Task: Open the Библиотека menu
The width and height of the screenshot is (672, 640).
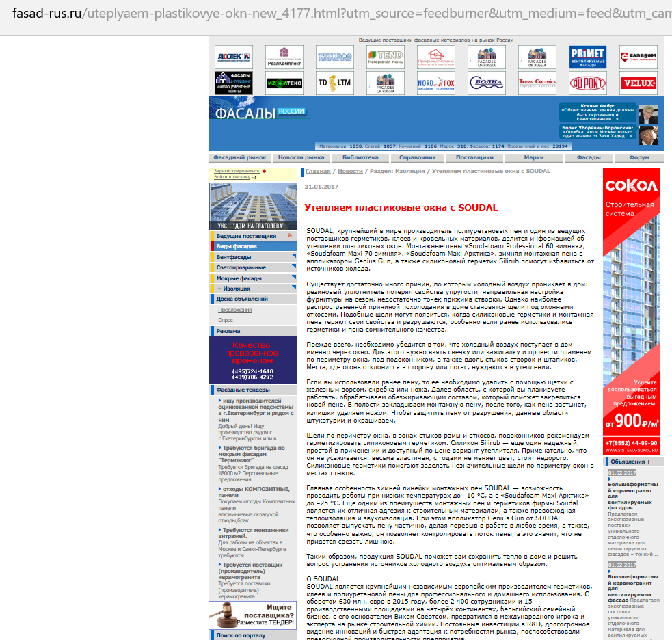Action: [x=360, y=158]
